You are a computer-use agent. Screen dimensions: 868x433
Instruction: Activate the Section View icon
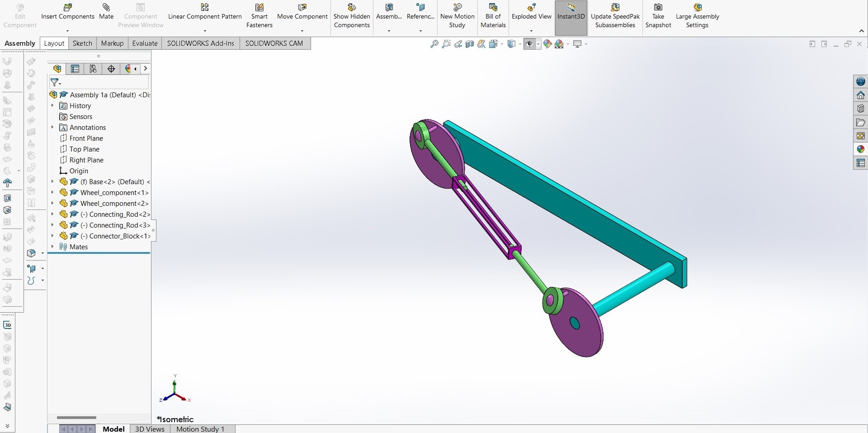[470, 44]
